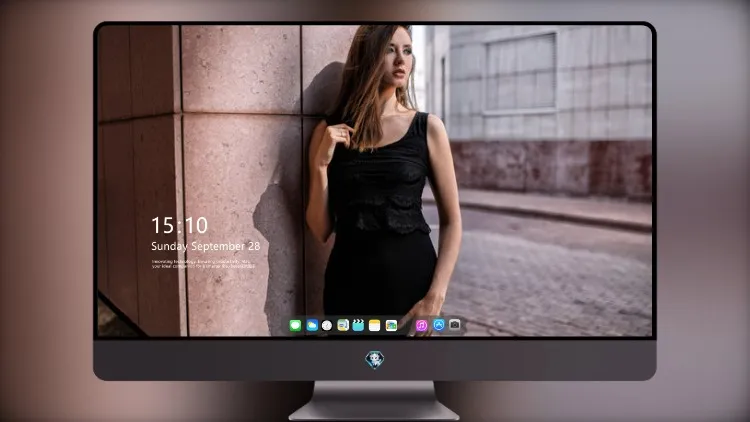750x422 pixels.
Task: Click the dock separator between gallery and music
Action: click(x=407, y=326)
